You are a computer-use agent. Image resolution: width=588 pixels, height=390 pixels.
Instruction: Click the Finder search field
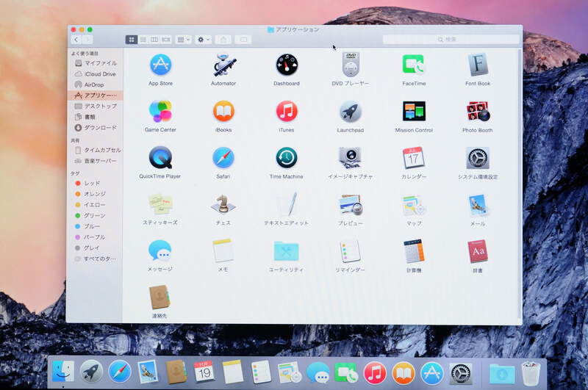click(451, 40)
